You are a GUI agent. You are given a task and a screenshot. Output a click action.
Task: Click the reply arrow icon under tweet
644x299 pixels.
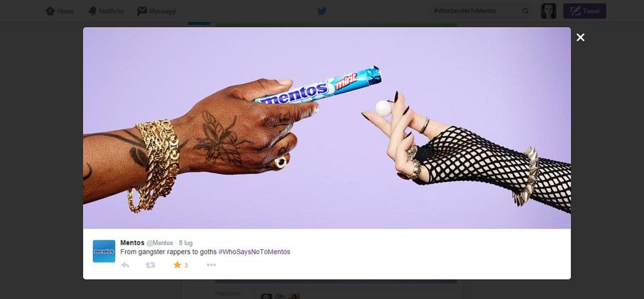click(125, 265)
